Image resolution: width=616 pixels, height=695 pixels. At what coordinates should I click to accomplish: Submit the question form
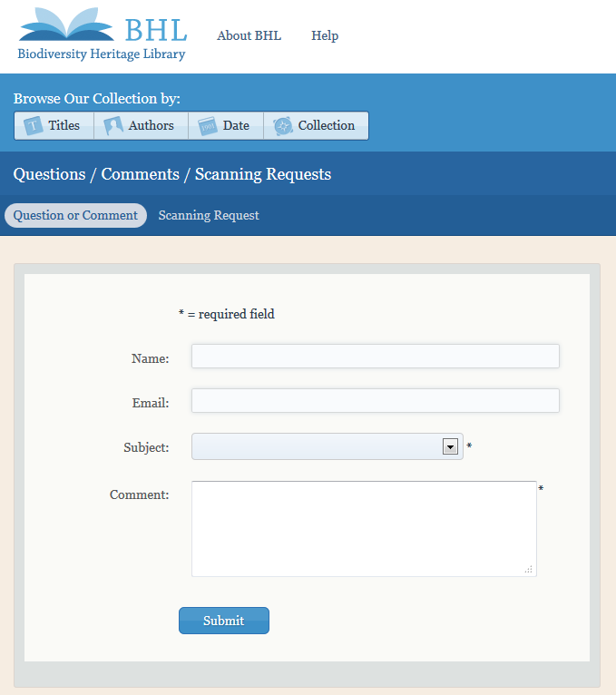(x=223, y=621)
